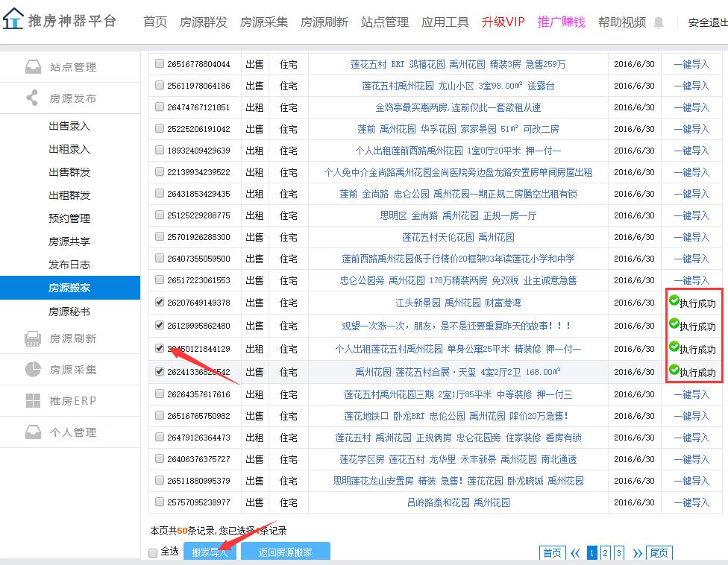This screenshot has width=728, height=565.
Task: Select 房源搬家 in the sidebar
Action: tap(69, 288)
